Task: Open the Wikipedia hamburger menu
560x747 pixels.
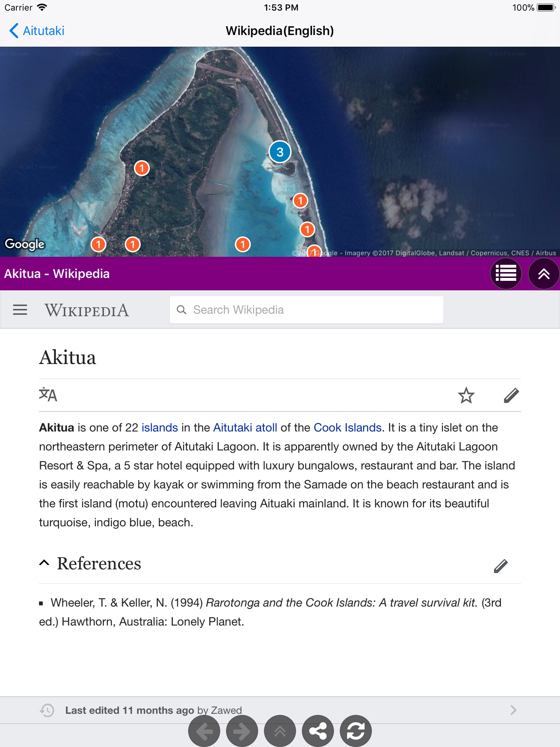Action: (20, 310)
